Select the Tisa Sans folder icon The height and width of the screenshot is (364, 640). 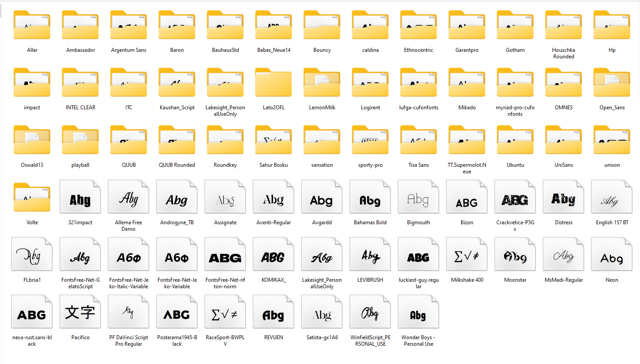[418, 140]
